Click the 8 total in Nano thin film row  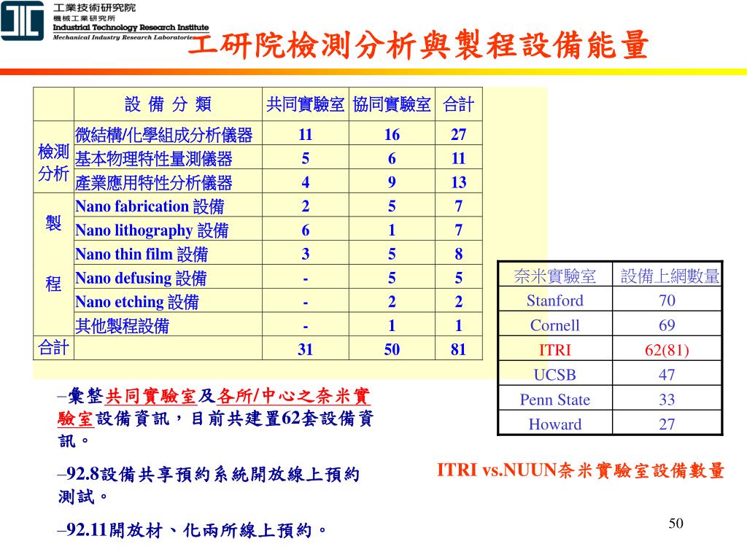[x=458, y=254]
